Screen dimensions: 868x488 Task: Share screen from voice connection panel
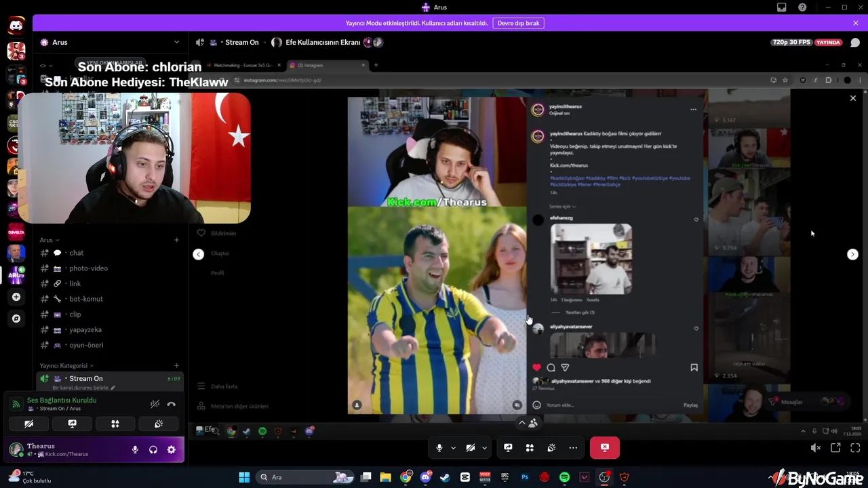pos(72,424)
